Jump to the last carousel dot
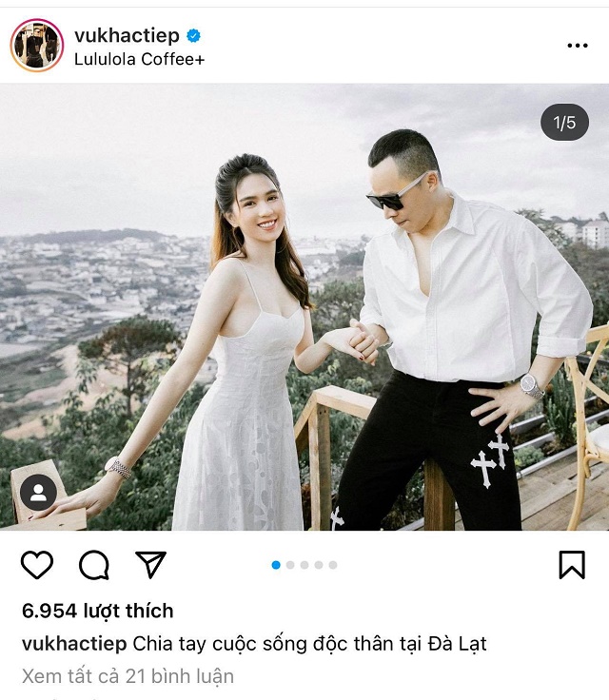Viewport: 609px width, 700px height. pos(333,565)
